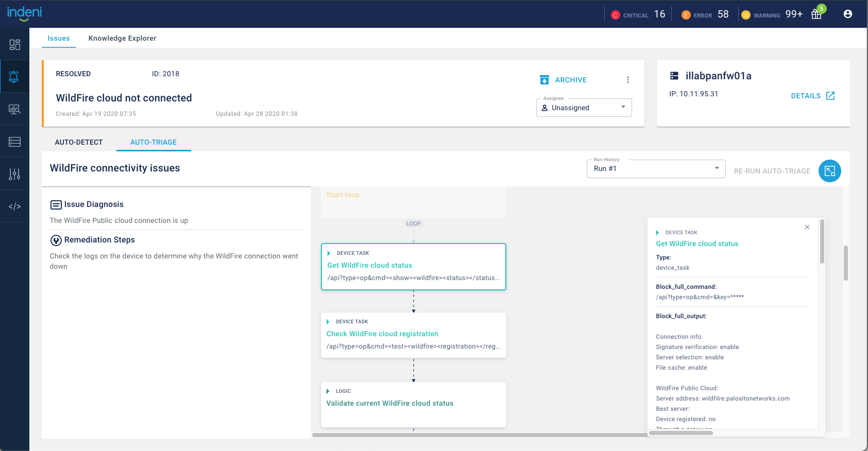Click the IP: 10.11.95.31 text
868x451 pixels.
(x=693, y=94)
